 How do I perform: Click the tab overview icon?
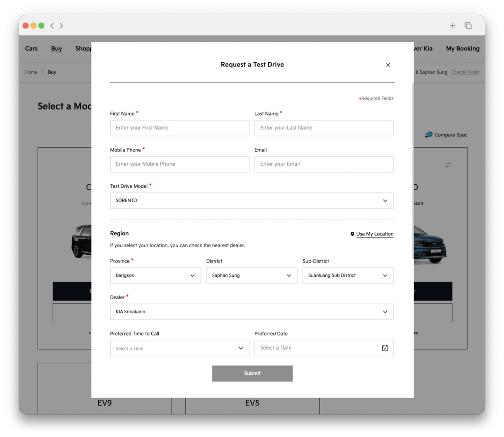468,26
